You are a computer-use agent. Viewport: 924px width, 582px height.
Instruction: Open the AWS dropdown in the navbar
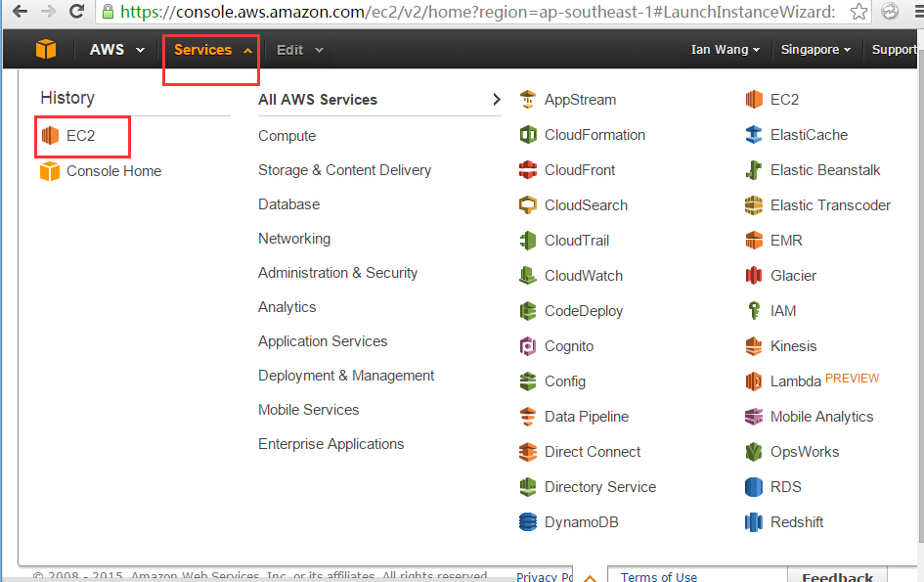116,50
